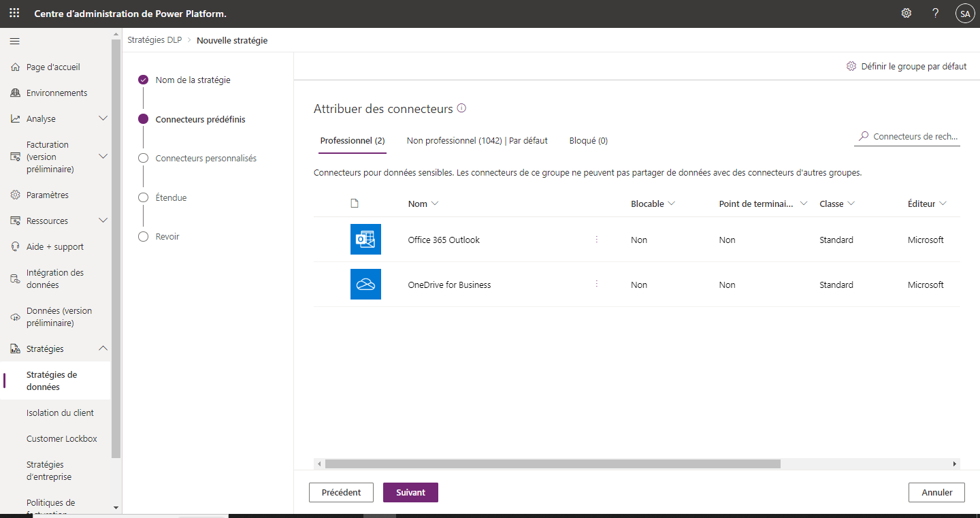This screenshot has width=980, height=518.
Task: Collapse the Stratégies menu chevron
Action: (x=103, y=349)
